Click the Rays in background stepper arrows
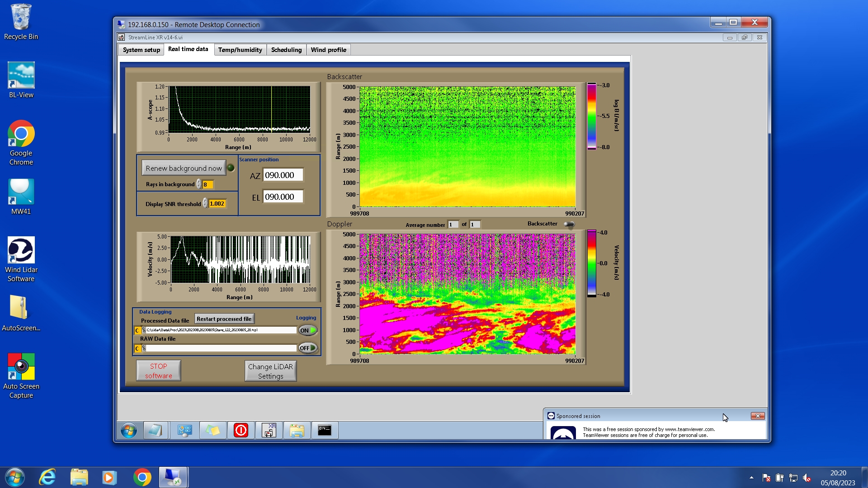Screen dimensions: 868x488 click(x=198, y=184)
